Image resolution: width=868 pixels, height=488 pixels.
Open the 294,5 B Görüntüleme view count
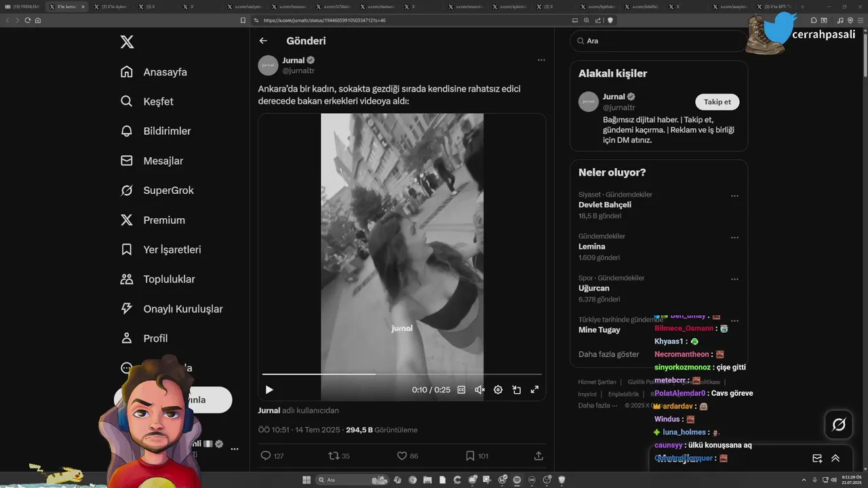point(382,430)
